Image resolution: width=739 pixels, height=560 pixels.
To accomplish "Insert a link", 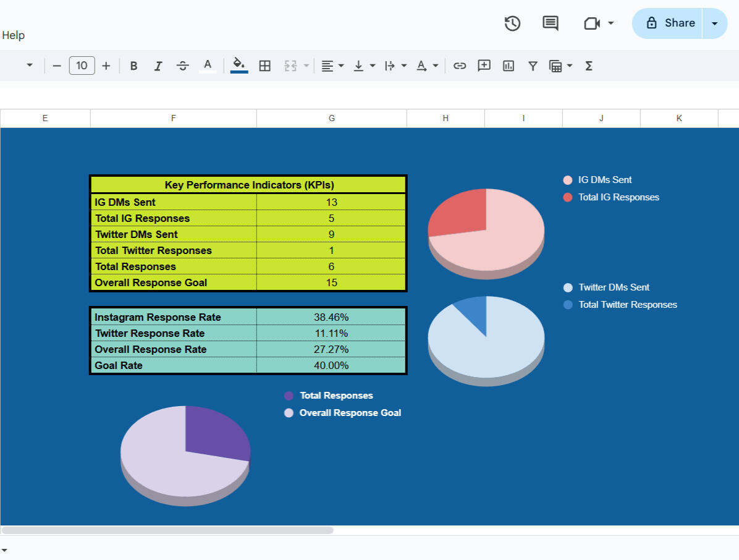I will [x=460, y=66].
